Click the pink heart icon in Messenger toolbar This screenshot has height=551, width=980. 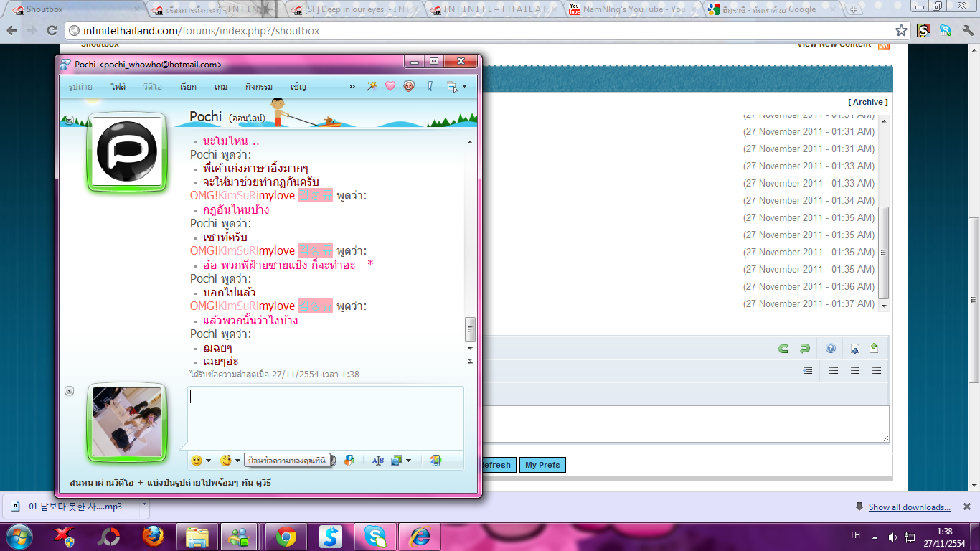pyautogui.click(x=390, y=86)
